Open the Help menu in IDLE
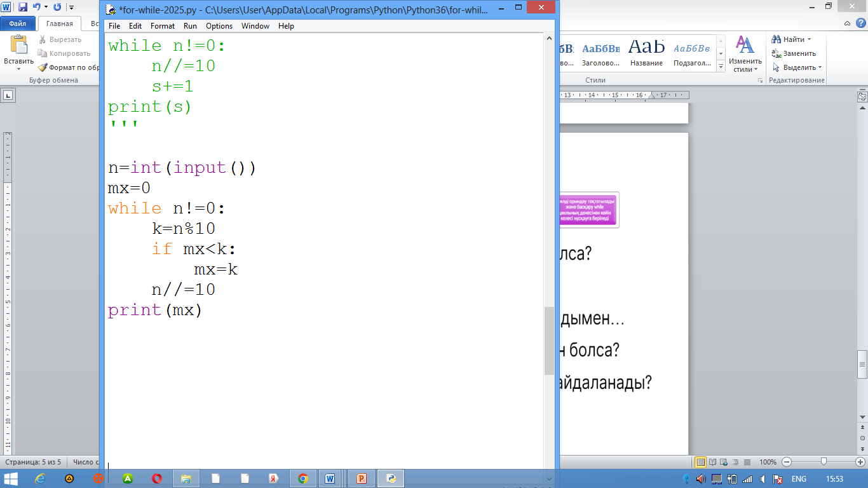The height and width of the screenshot is (488, 868). click(286, 26)
